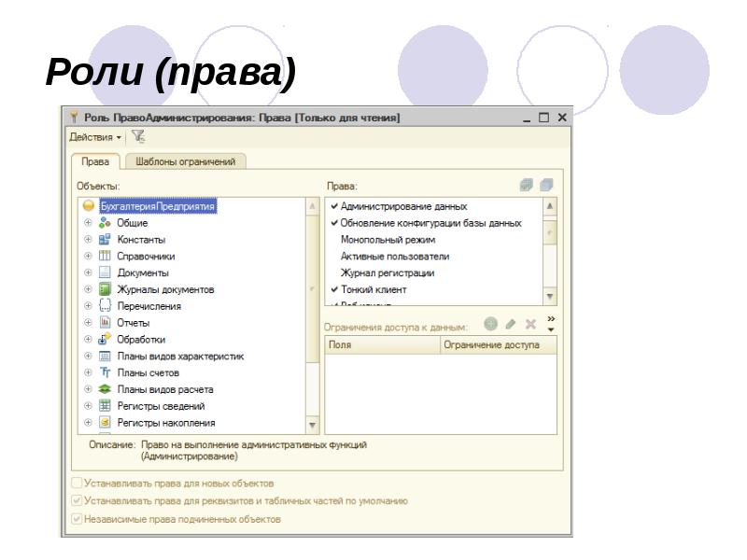
Task: Check Устанавливать права для новых объектов
Action: [77, 483]
